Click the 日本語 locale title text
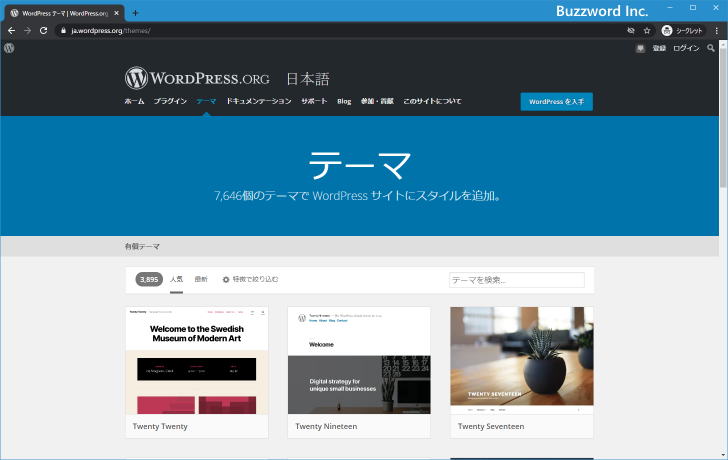728x460 pixels. click(x=307, y=79)
